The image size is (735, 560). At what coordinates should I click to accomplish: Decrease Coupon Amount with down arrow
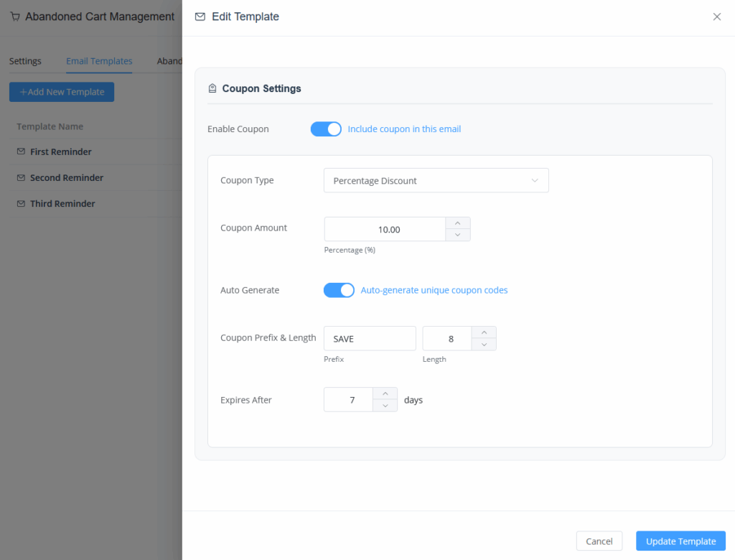point(458,235)
